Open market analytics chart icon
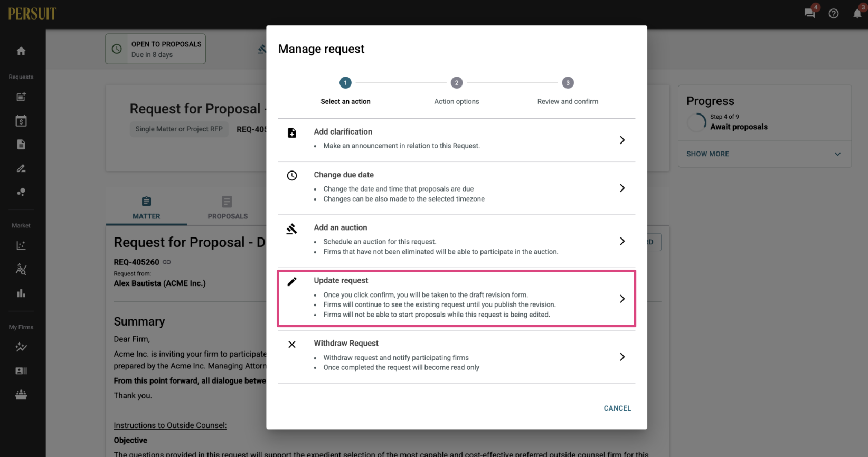 (21, 245)
